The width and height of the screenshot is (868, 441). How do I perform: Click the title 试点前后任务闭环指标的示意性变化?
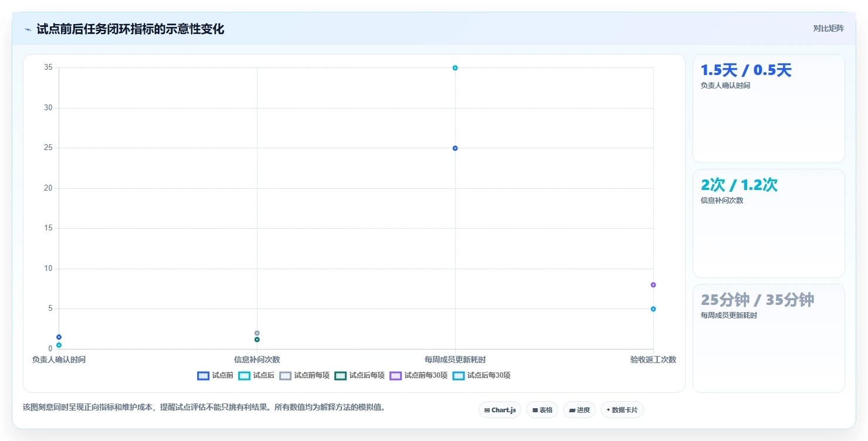[x=130, y=29]
